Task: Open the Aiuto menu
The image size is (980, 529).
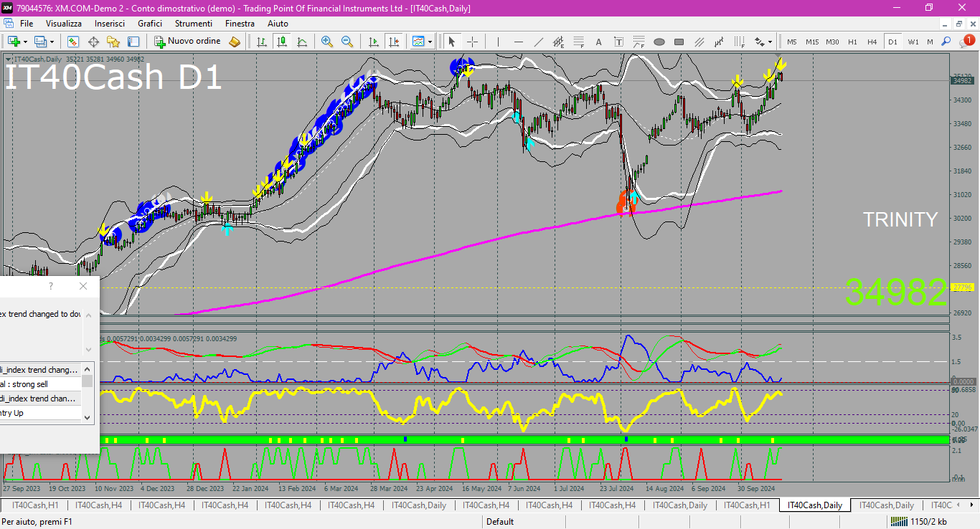Action: pos(278,24)
